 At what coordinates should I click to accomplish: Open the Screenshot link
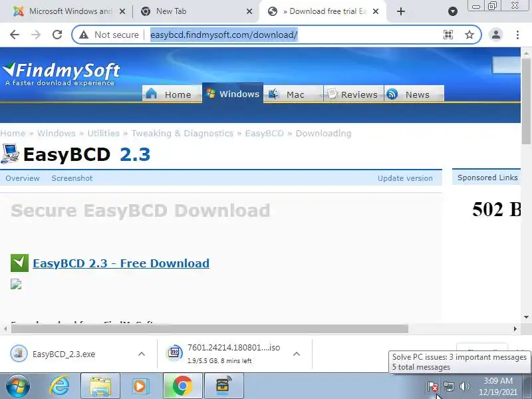point(72,178)
